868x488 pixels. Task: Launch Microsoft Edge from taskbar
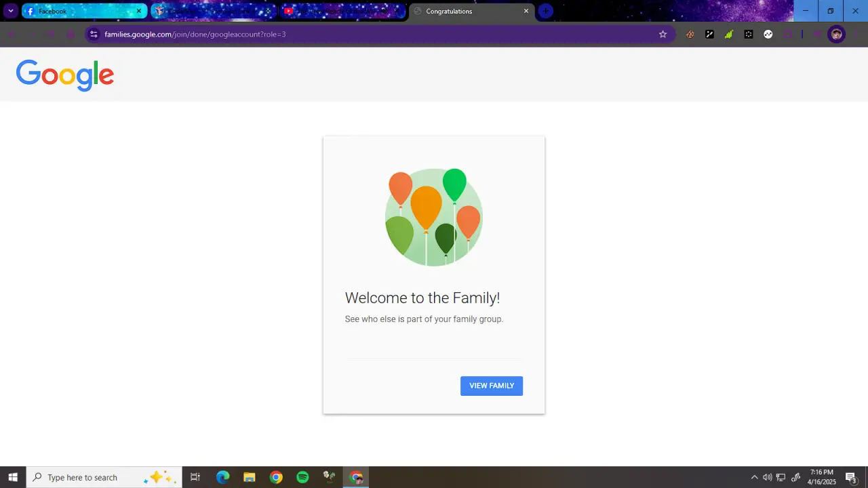click(222, 477)
